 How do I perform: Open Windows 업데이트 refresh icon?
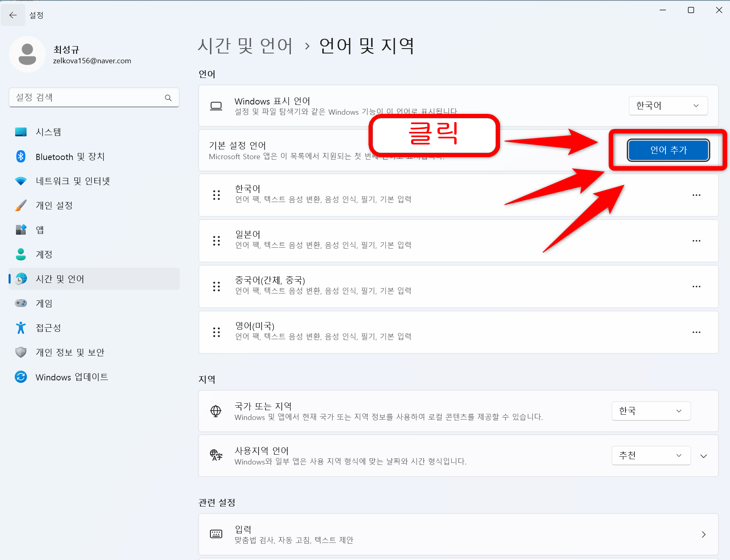click(x=21, y=377)
